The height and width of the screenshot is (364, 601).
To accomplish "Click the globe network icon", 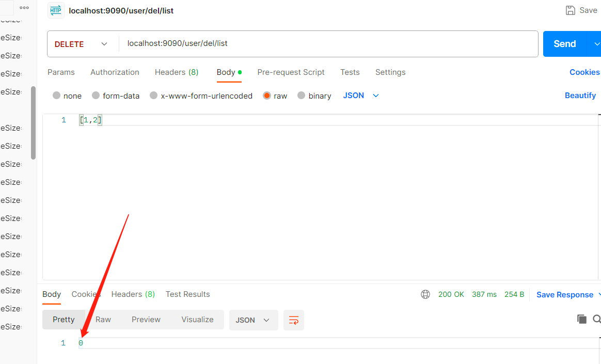I will point(425,294).
